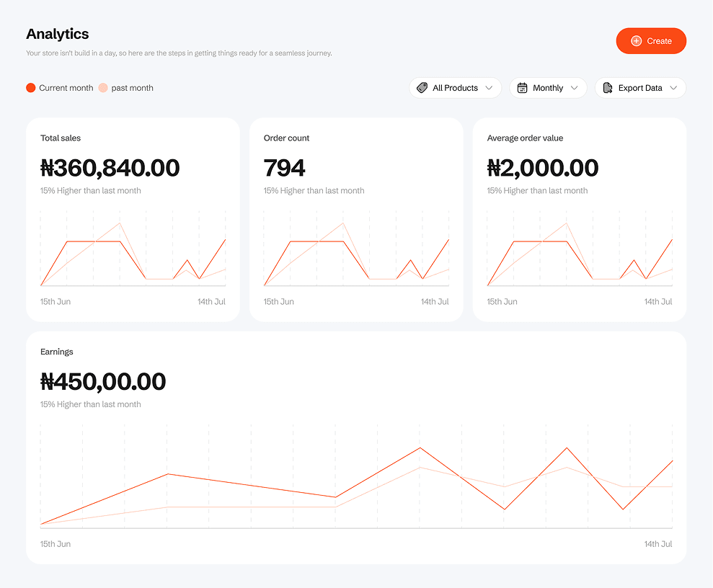Click the Analytics page heading
The width and height of the screenshot is (713, 588).
point(58,34)
